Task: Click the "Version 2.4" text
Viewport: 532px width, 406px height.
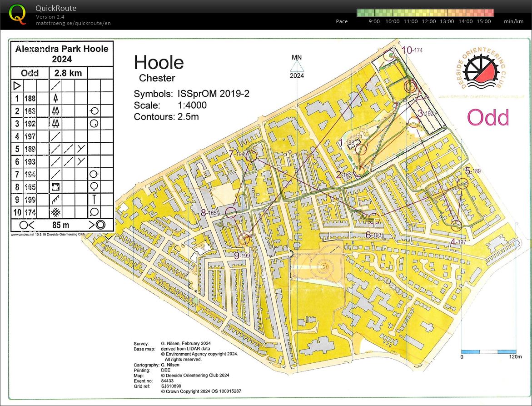Action: (x=50, y=17)
